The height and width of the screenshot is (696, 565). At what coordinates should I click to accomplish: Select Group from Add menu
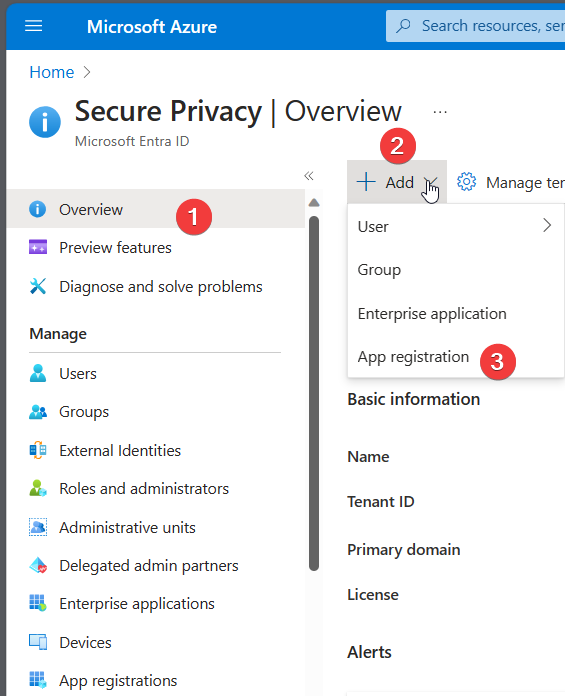click(x=456, y=269)
